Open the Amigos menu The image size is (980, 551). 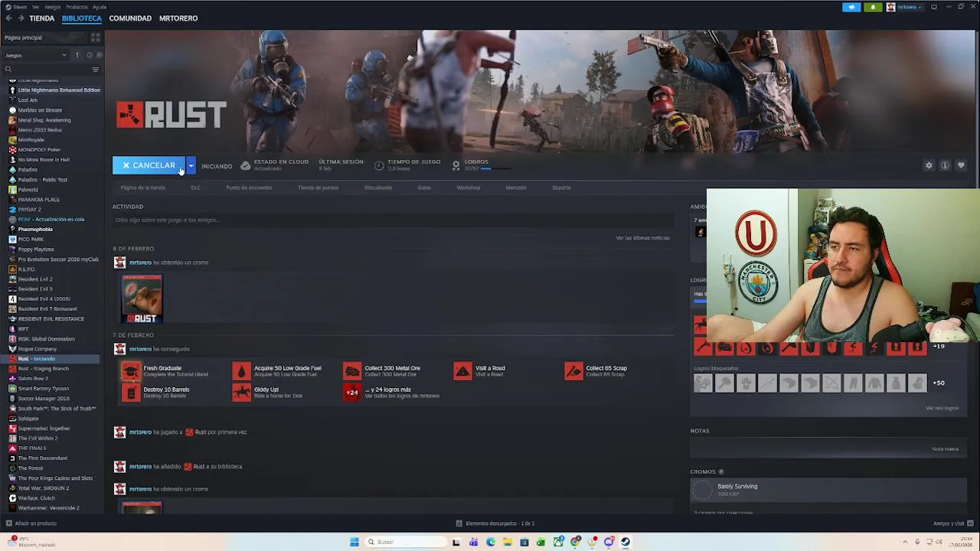tap(53, 7)
